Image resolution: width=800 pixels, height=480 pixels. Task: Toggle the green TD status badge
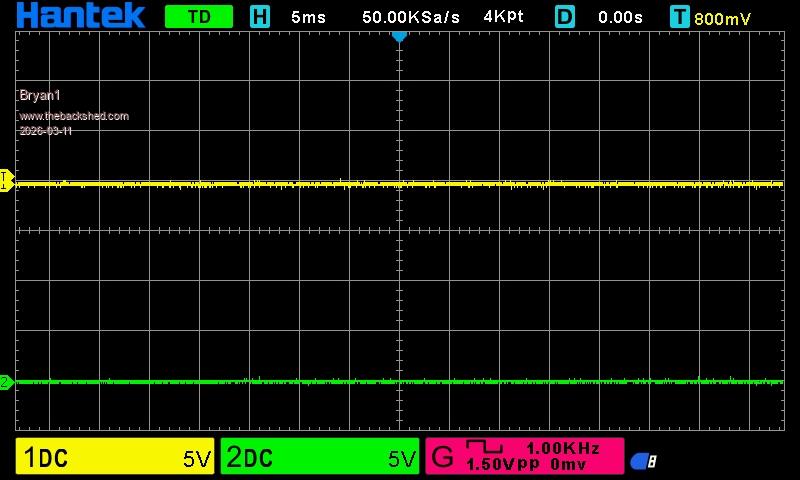point(198,16)
